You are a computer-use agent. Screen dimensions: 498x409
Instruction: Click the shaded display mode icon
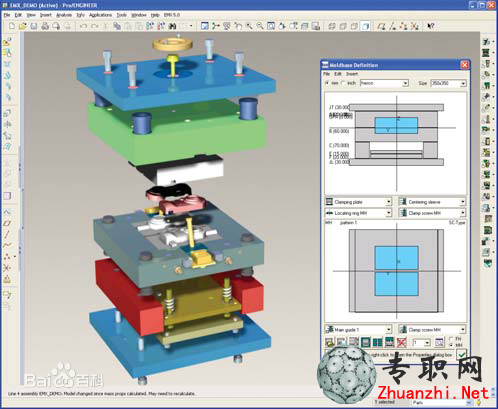pyautogui.click(x=366, y=26)
